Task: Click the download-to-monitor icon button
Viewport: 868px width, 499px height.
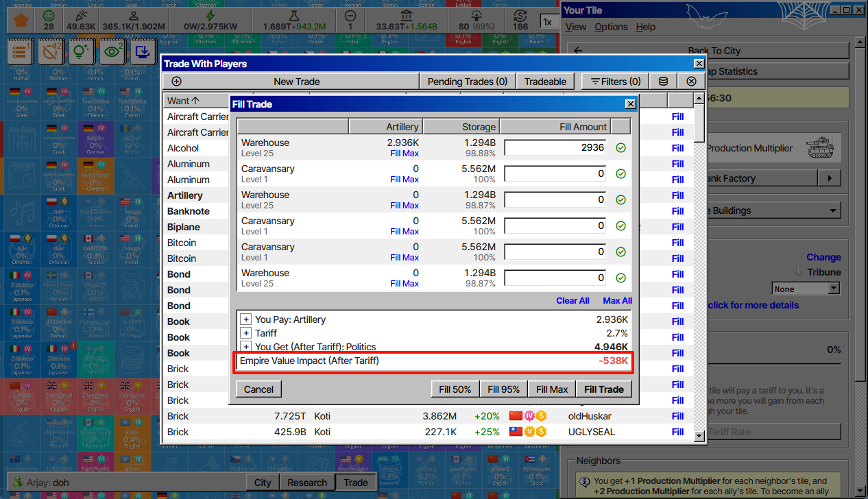Action: pyautogui.click(x=143, y=51)
